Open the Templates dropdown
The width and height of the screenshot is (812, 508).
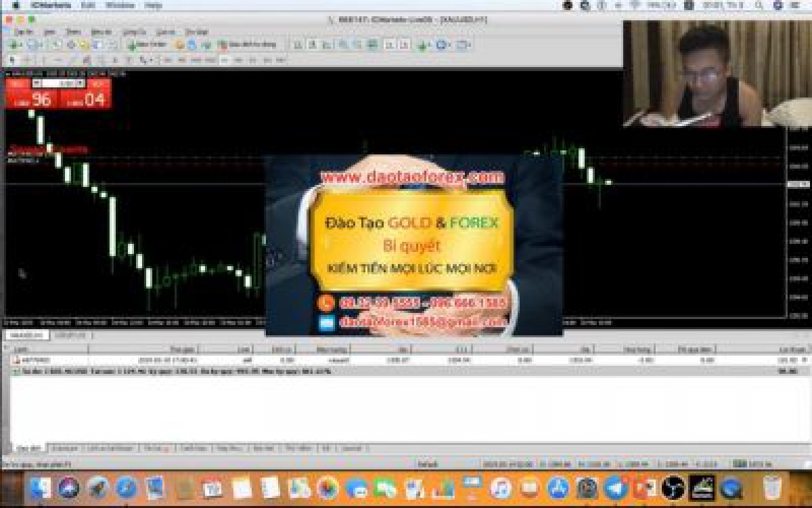coord(463,45)
